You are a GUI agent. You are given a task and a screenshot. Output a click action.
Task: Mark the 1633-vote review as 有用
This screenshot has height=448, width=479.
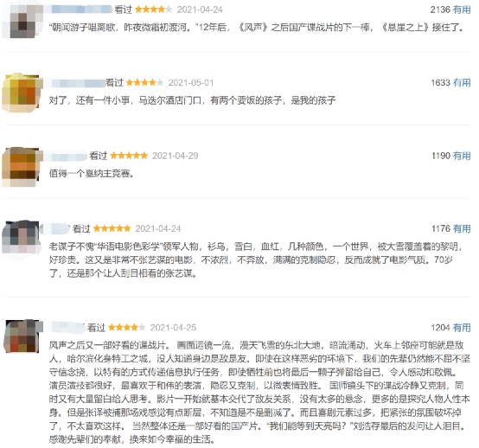(x=462, y=82)
